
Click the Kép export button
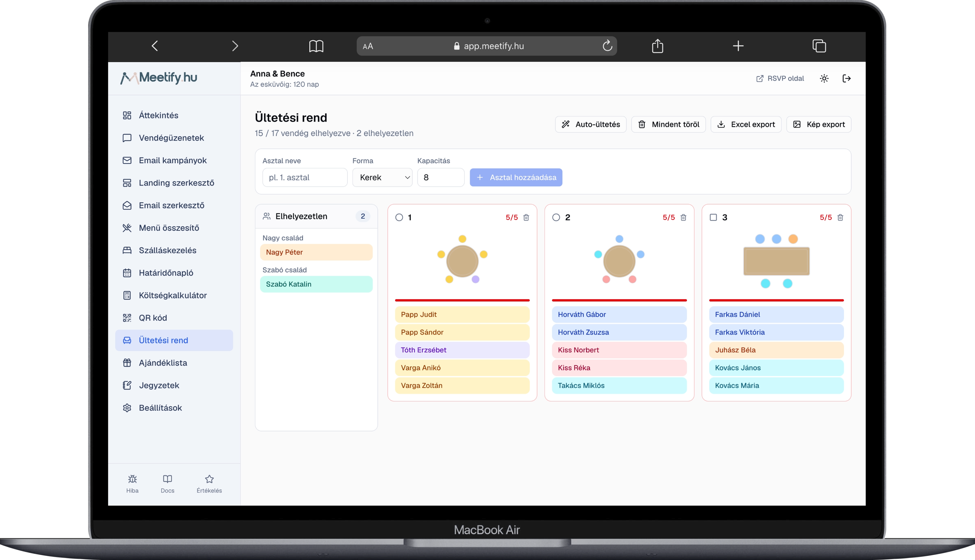[818, 124]
